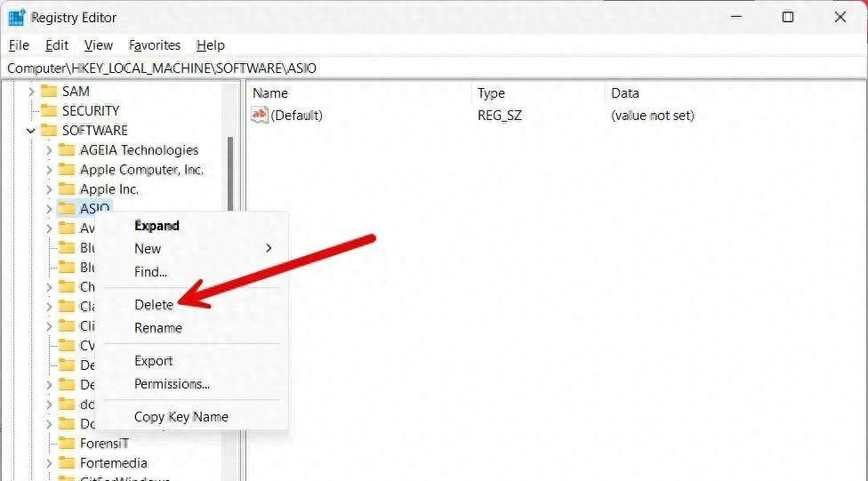Select the SAM key

click(76, 92)
